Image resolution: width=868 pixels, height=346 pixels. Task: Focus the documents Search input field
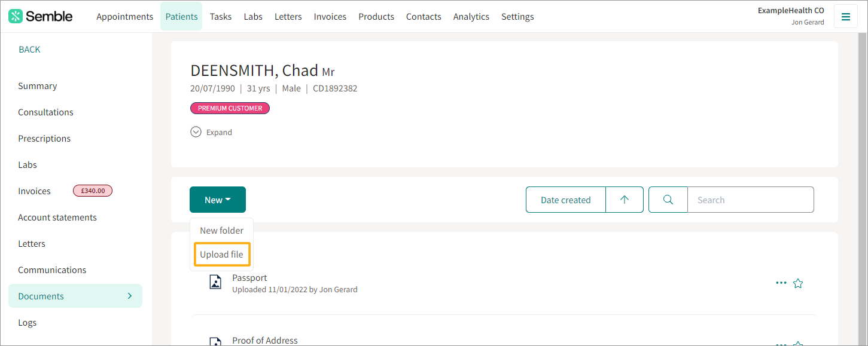tap(751, 200)
